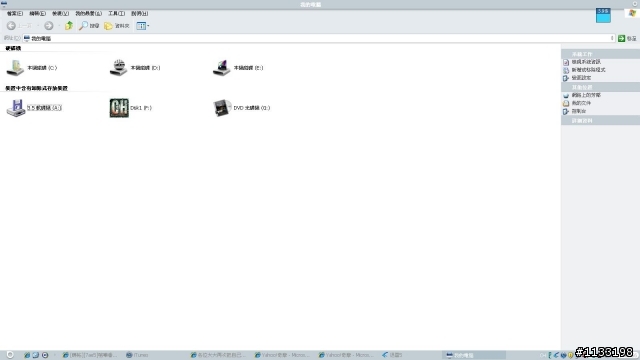Open the View (V) menu
Viewport: 640px width, 360px height.
click(x=60, y=13)
